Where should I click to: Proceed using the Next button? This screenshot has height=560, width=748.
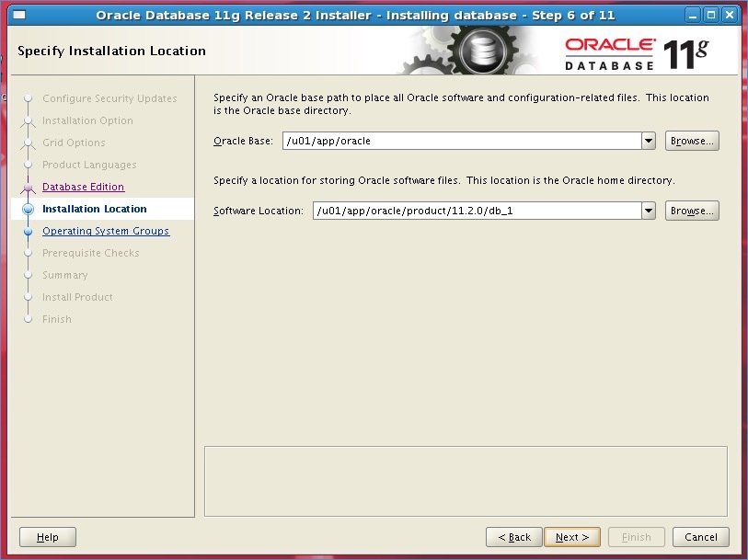[x=571, y=537]
